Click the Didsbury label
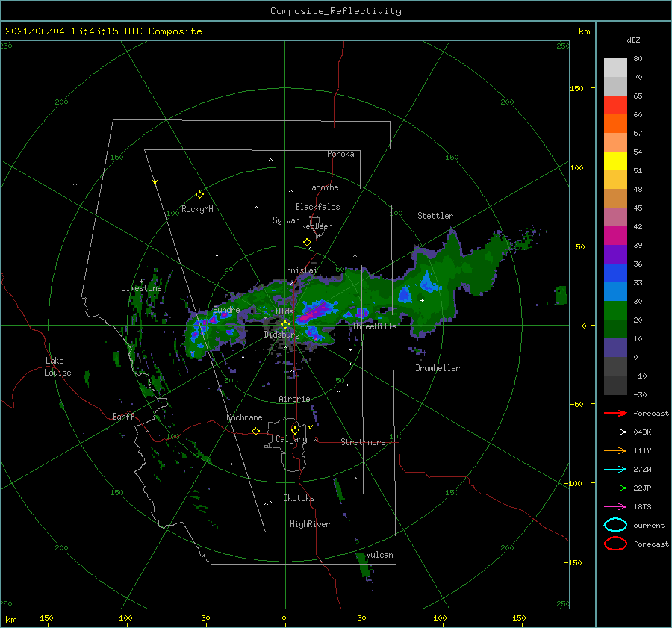The image size is (672, 628). [281, 335]
